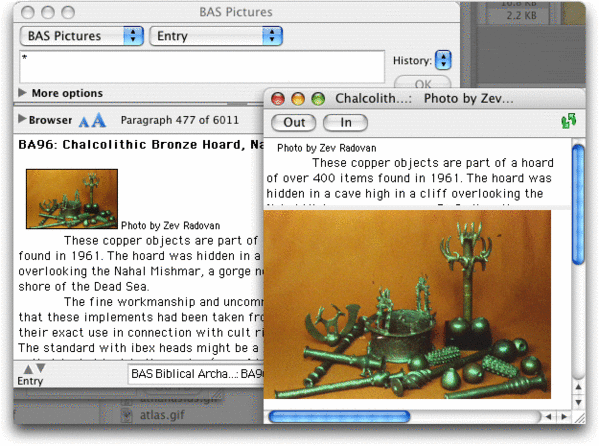Open the Entry search field dropdown
The height and width of the screenshot is (446, 599).
point(216,36)
